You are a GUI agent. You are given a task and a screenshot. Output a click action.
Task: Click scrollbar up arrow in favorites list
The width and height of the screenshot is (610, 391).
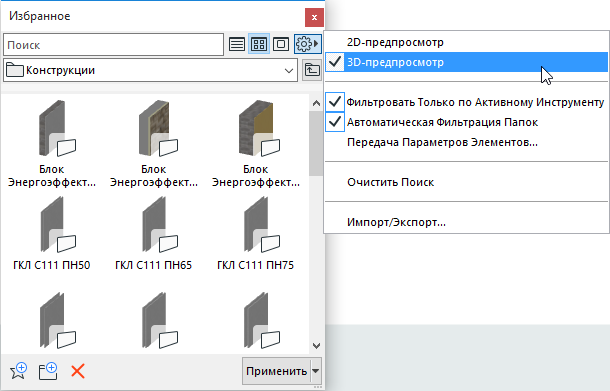(316, 103)
